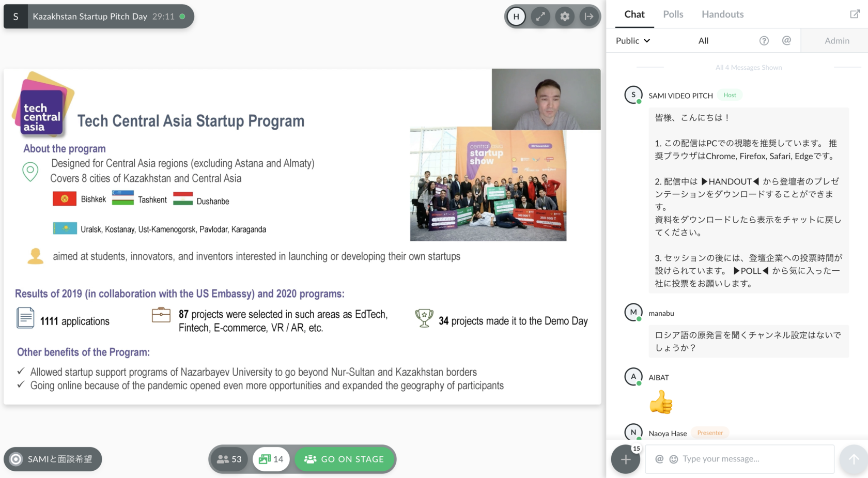The height and width of the screenshot is (478, 868).
Task: Select the Admin chat tab
Action: (837, 41)
